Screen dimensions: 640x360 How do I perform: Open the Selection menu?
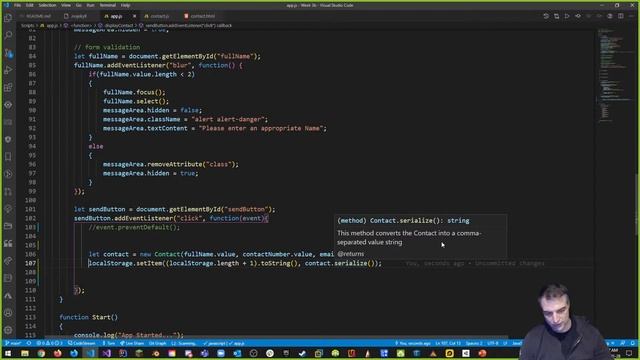pos(47,5)
